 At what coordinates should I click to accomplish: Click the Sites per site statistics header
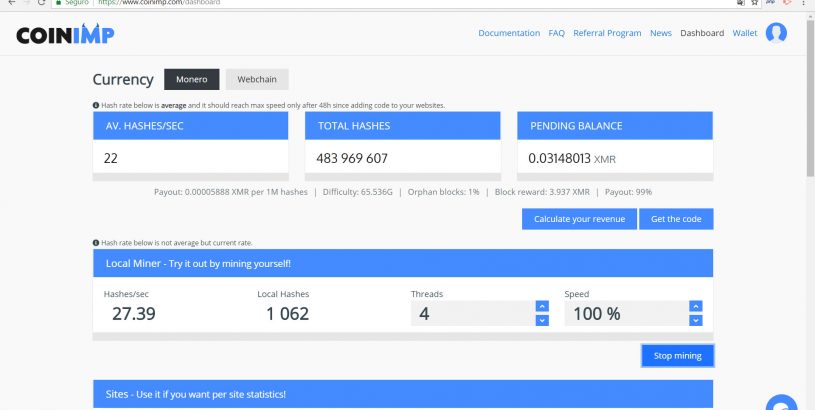(x=403, y=394)
